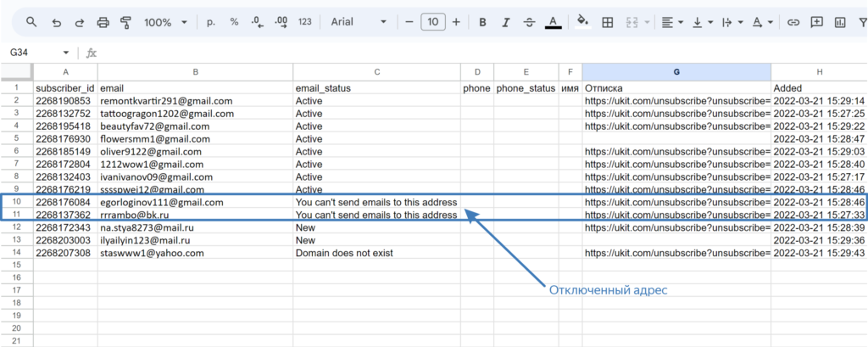Select date cell 2022-03-21 15:28:47
This screenshot has width=868, height=347.
click(x=820, y=138)
